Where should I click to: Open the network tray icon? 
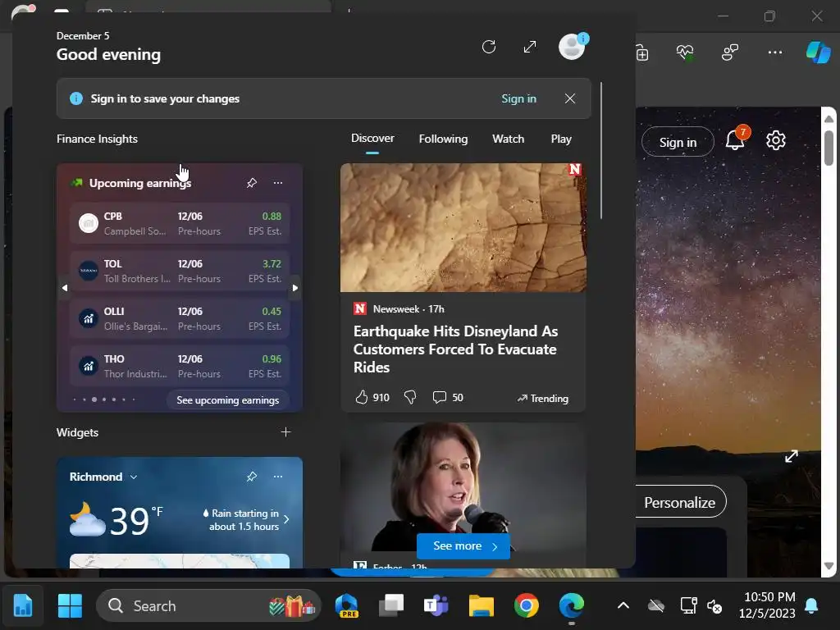(688, 606)
